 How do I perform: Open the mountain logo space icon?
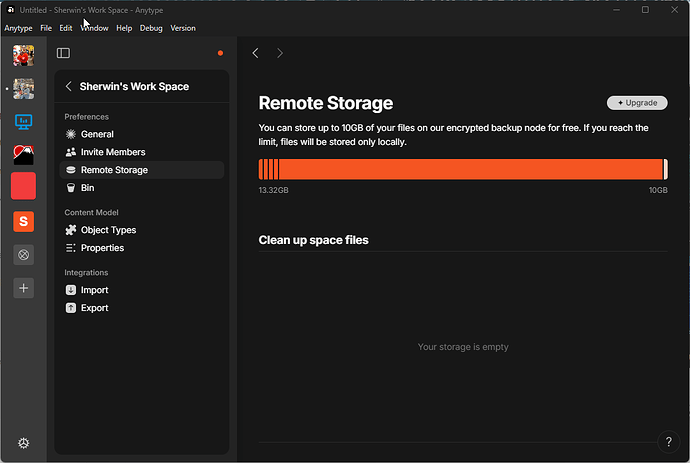click(23, 155)
